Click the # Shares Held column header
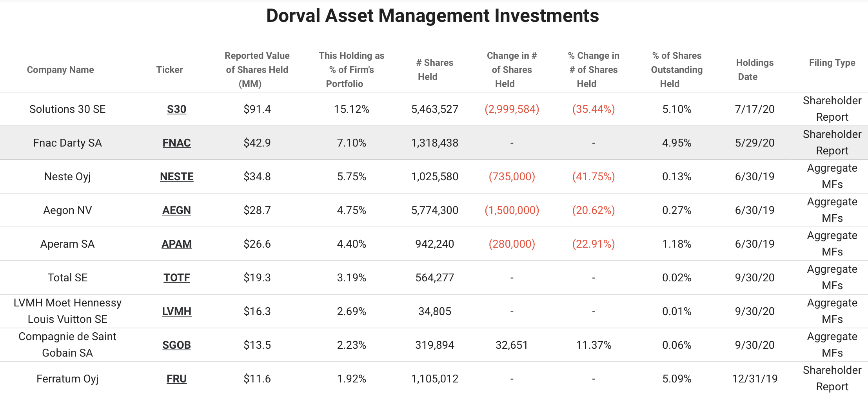The height and width of the screenshot is (395, 868). 434,70
